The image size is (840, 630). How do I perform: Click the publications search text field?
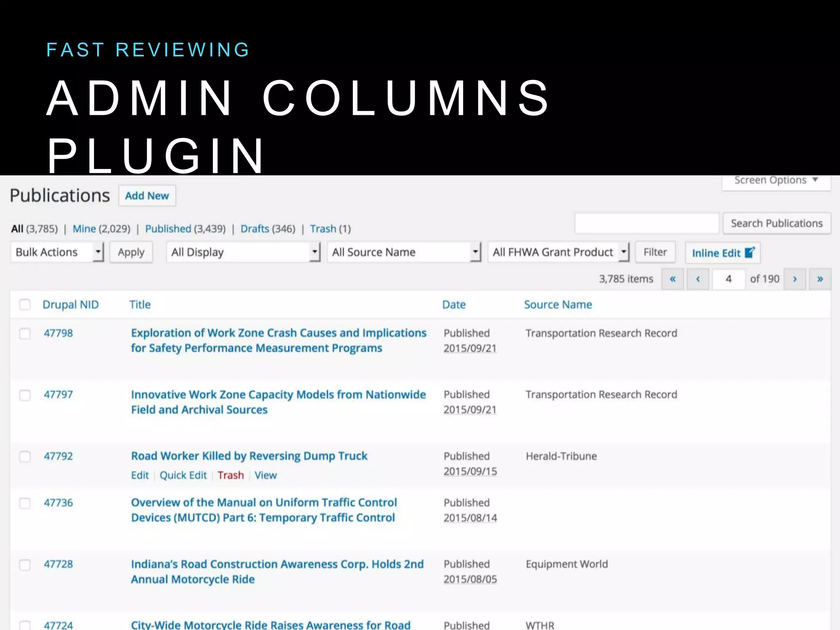(647, 224)
